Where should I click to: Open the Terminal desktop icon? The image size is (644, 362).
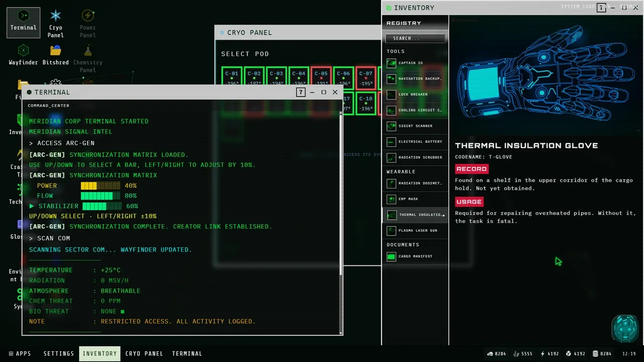click(x=24, y=22)
